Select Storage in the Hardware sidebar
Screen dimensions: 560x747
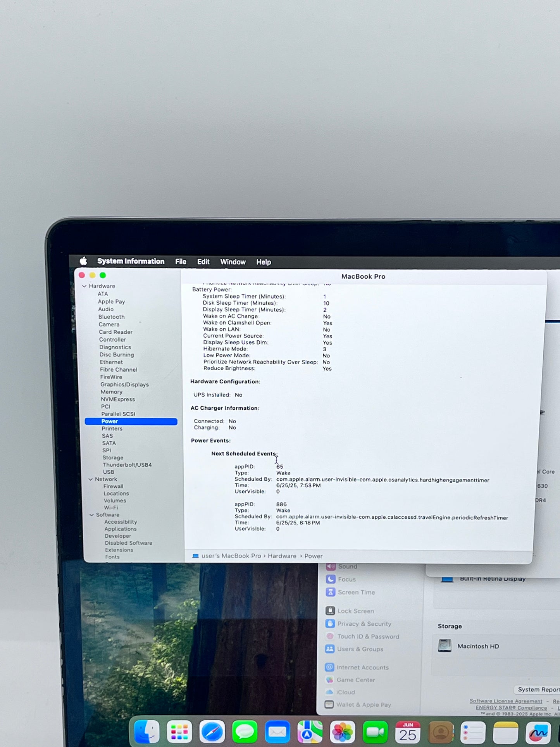coord(113,458)
